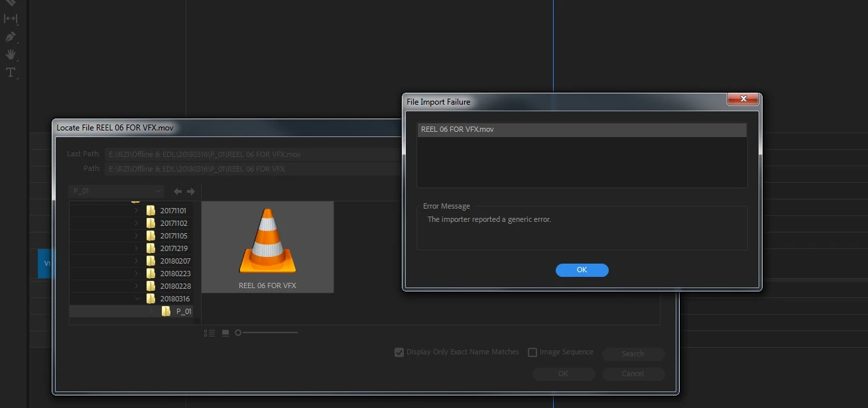Screen dimensions: 868x408
Task: Click the Path field
Action: coord(252,169)
